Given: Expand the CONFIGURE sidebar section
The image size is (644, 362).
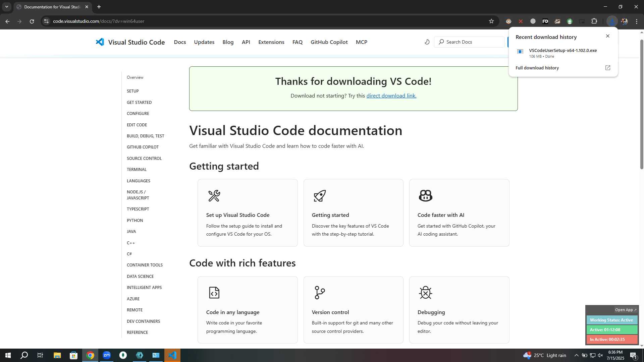Looking at the screenshot, I should pos(138,114).
